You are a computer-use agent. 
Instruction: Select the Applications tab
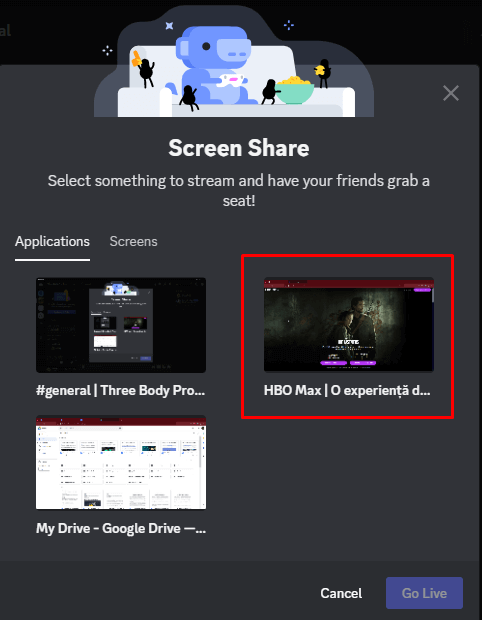52,241
